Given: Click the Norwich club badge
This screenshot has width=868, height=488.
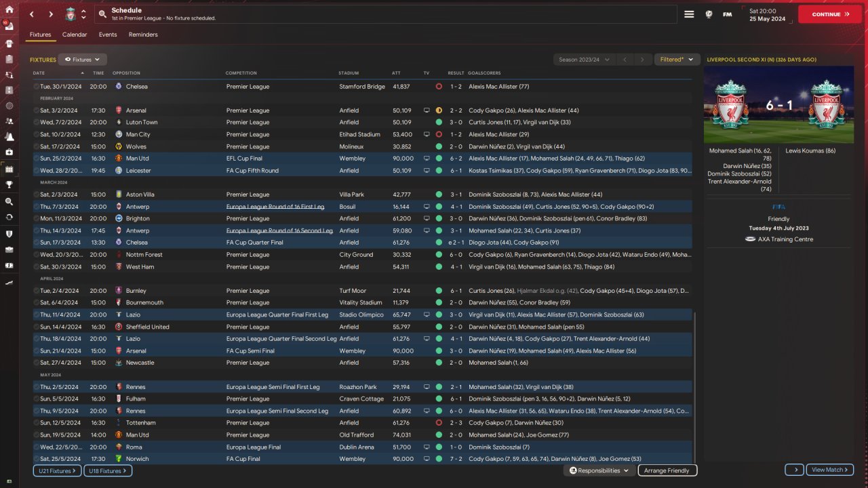Looking at the screenshot, I should coord(119,459).
